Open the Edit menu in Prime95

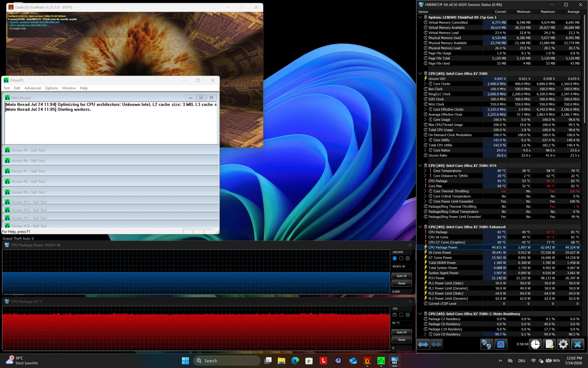point(17,88)
